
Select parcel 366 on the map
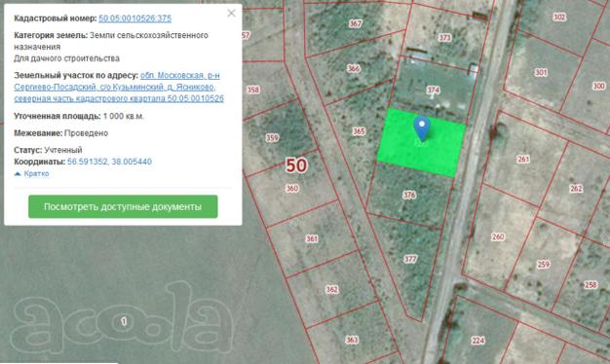354,68
